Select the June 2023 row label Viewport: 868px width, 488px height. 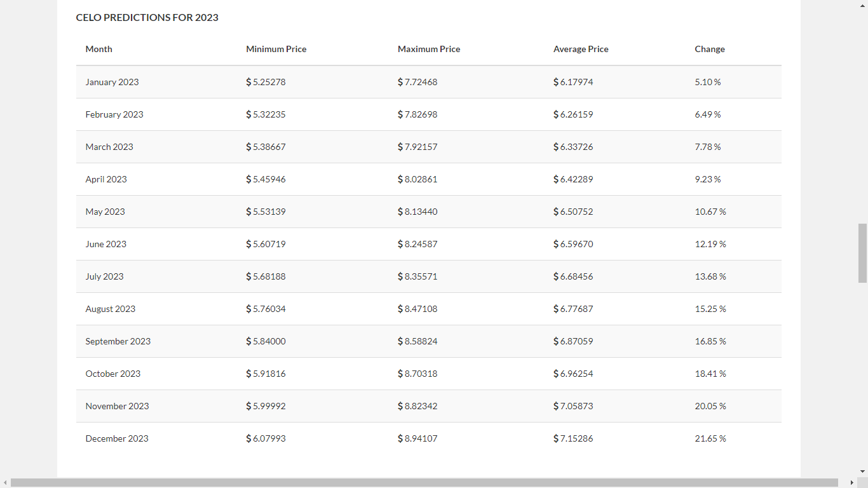coord(106,244)
